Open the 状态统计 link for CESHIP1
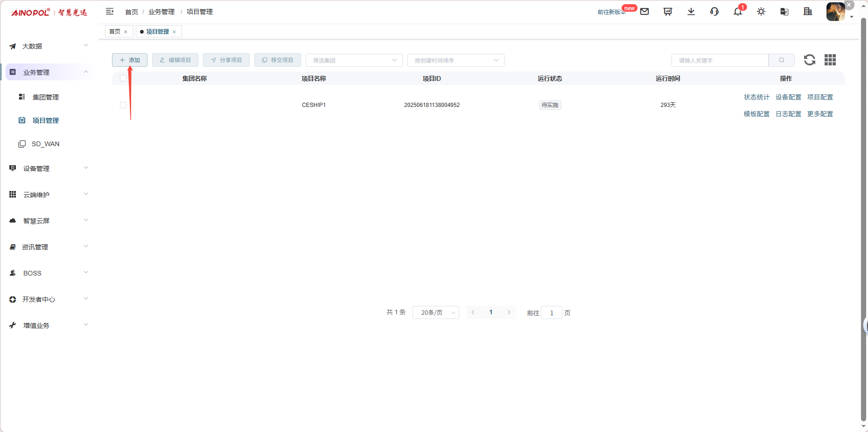This screenshot has height=432, width=868. 756,97
